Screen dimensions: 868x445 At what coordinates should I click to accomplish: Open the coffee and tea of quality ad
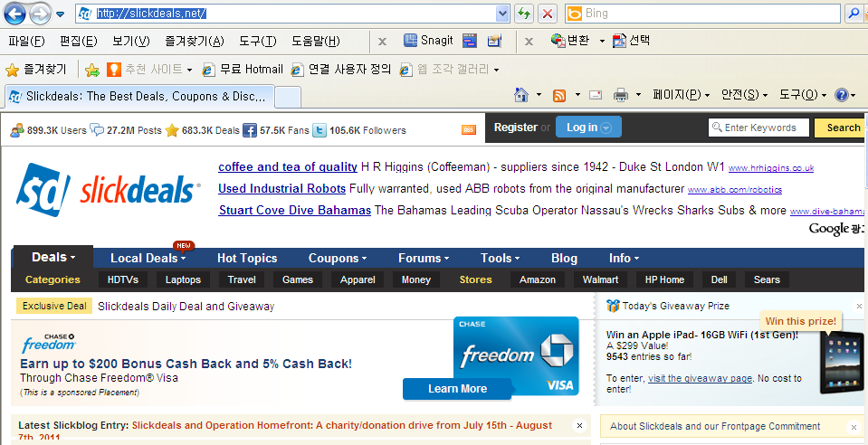click(288, 167)
